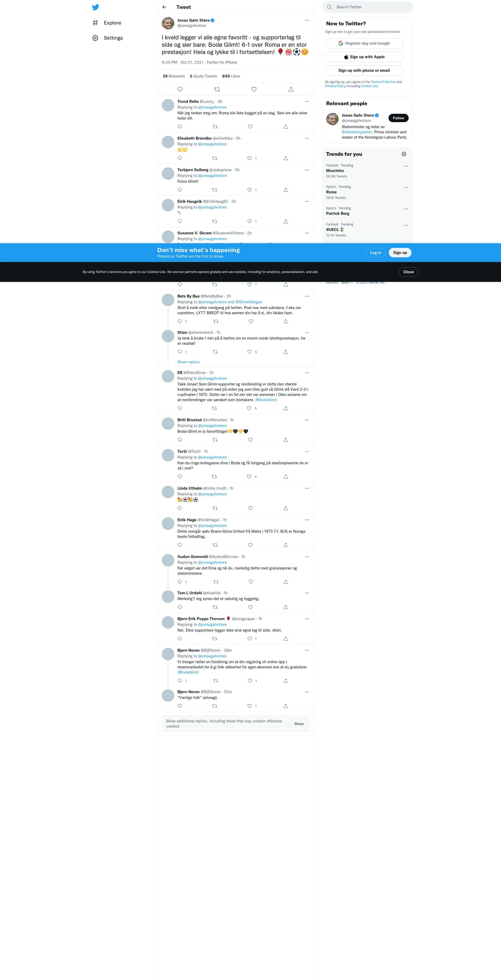View the 5 Quote Tweets
Screen dimensions: 501x980
pos(204,76)
